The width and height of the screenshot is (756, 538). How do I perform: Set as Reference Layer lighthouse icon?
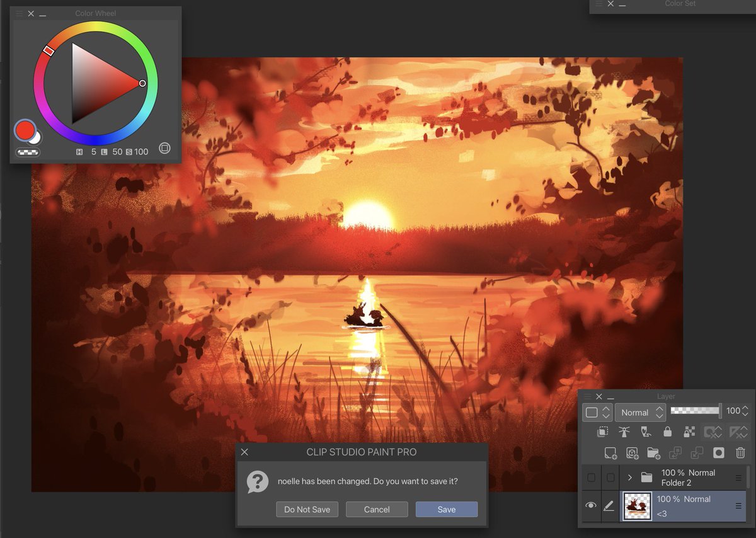[624, 432]
